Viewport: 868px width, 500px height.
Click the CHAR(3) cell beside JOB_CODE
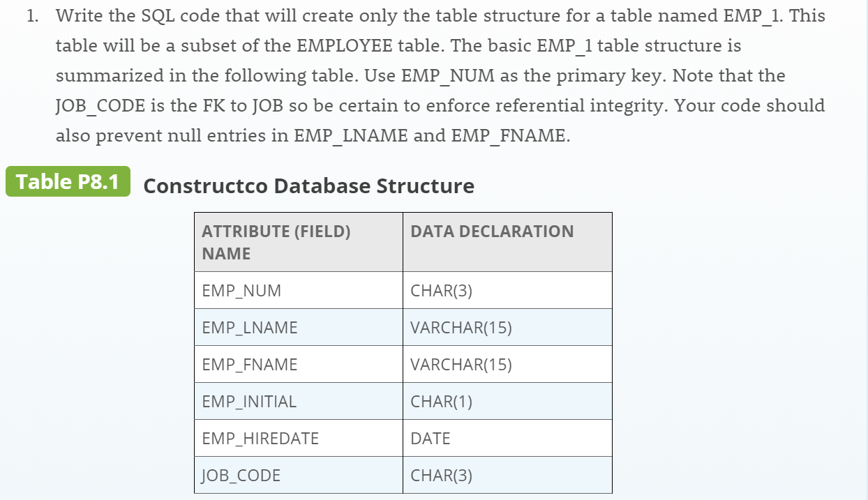tap(507, 476)
